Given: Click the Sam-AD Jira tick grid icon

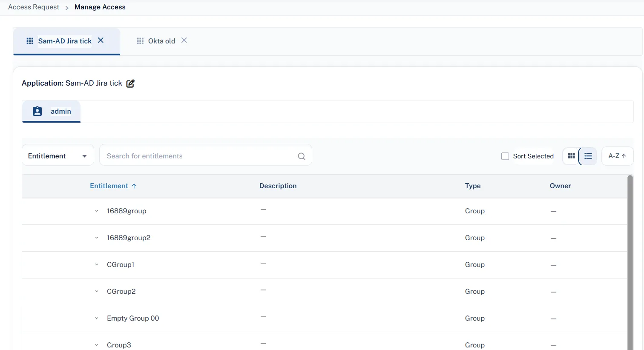Looking at the screenshot, I should pos(30,41).
